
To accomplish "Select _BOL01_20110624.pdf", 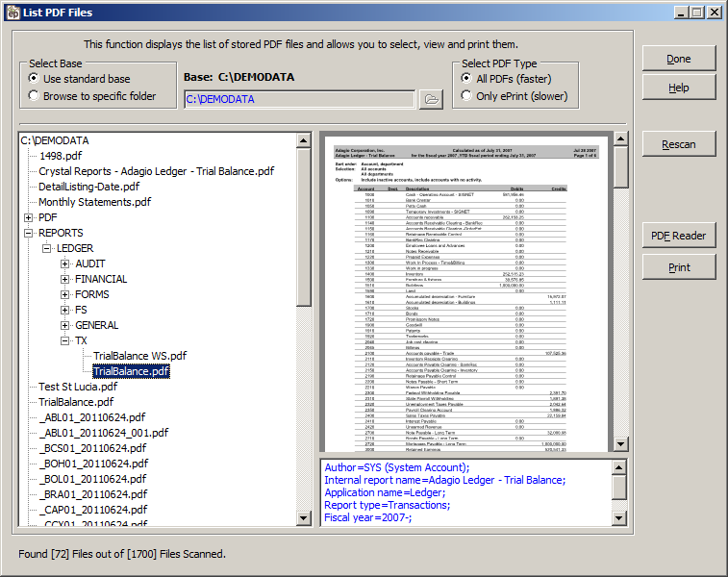I will click(x=92, y=479).
